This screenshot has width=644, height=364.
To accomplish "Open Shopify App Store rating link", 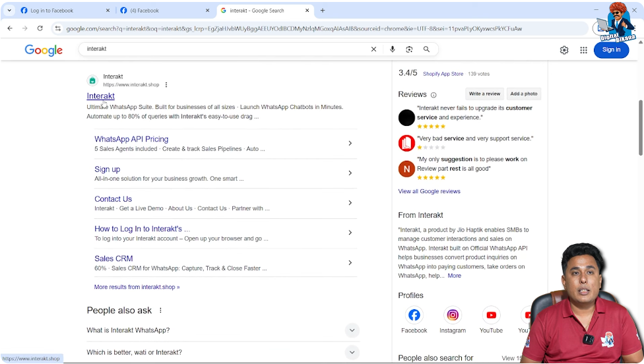I will [443, 74].
